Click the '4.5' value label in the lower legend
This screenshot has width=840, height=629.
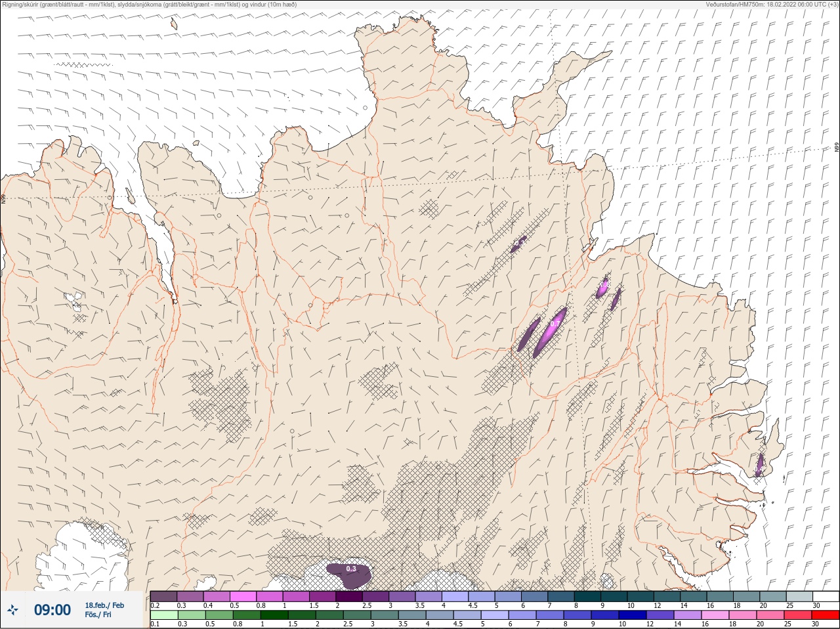(459, 624)
